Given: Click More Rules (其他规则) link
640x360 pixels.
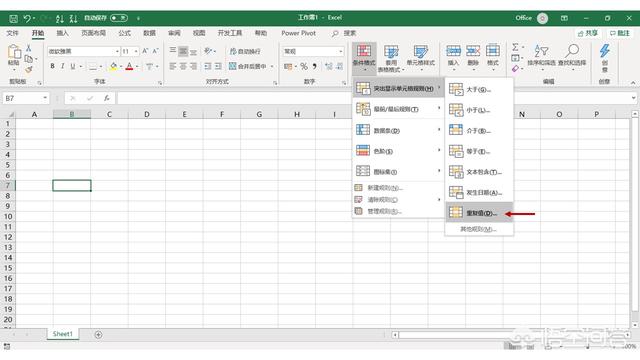Looking at the screenshot, I should [479, 229].
